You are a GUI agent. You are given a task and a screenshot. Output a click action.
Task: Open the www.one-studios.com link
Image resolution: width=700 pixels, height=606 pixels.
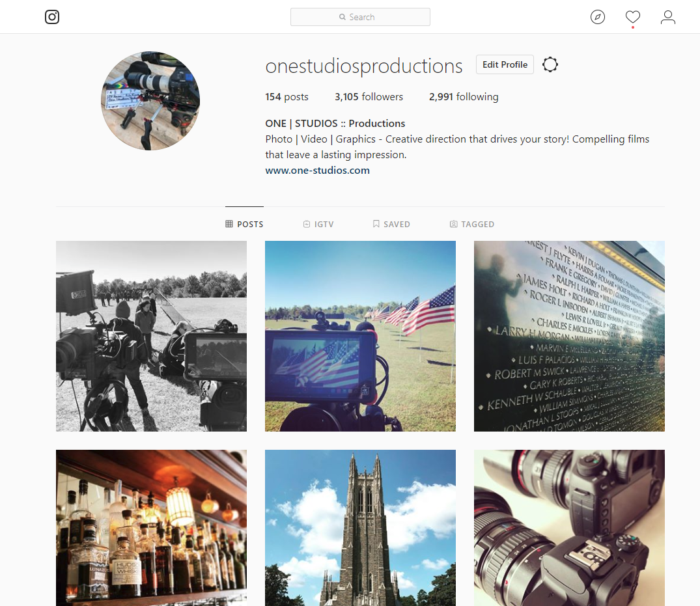coord(317,171)
